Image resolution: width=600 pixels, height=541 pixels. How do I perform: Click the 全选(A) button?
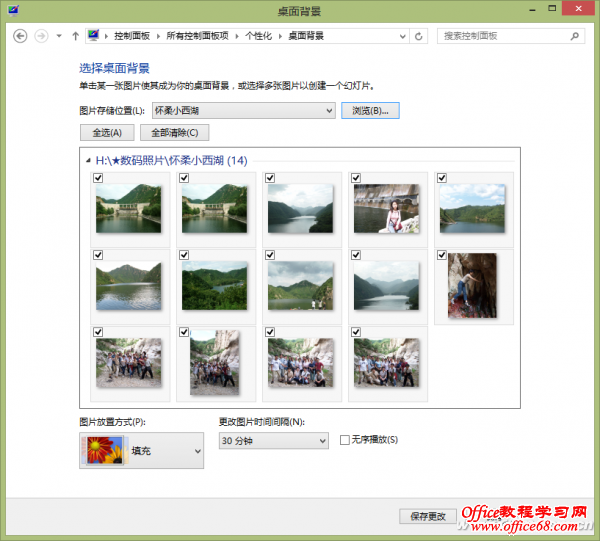coord(107,133)
